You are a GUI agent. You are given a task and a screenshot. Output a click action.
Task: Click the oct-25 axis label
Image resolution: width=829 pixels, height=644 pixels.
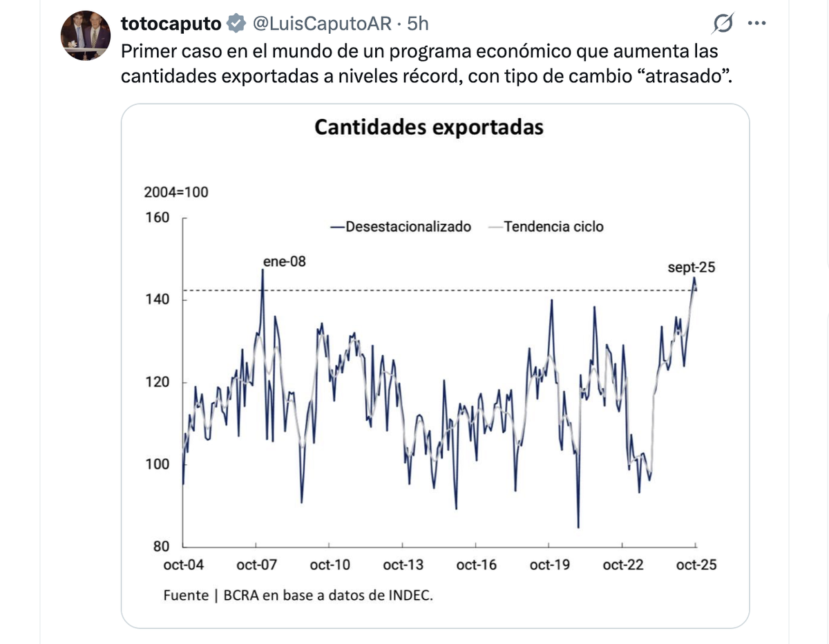pos(697,565)
